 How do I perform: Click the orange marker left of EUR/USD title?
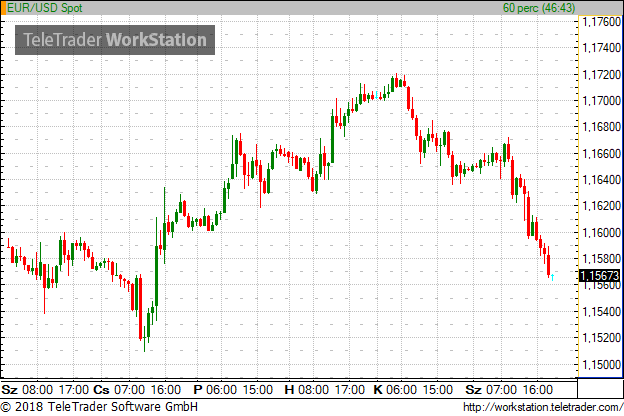pos(3,8)
